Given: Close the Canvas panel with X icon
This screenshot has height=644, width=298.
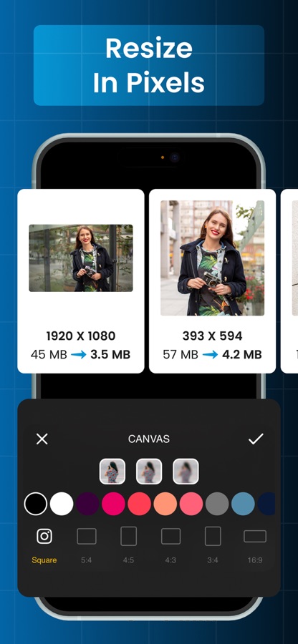Looking at the screenshot, I should (42, 439).
